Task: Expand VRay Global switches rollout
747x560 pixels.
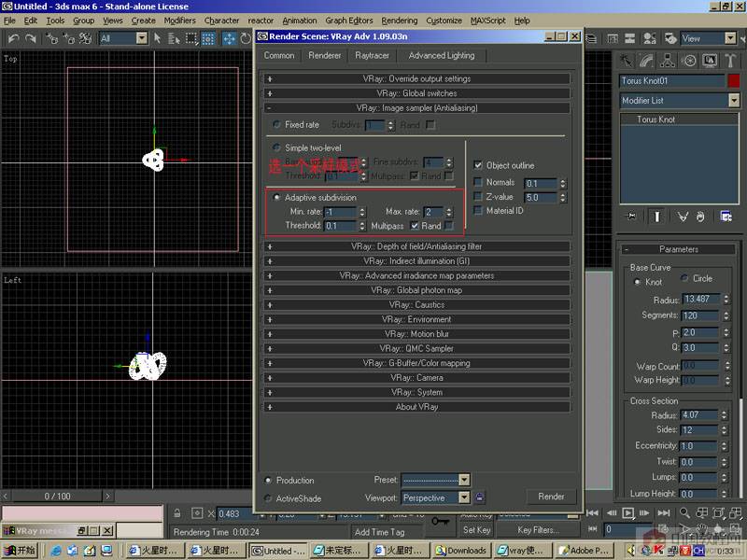Action: [x=416, y=93]
